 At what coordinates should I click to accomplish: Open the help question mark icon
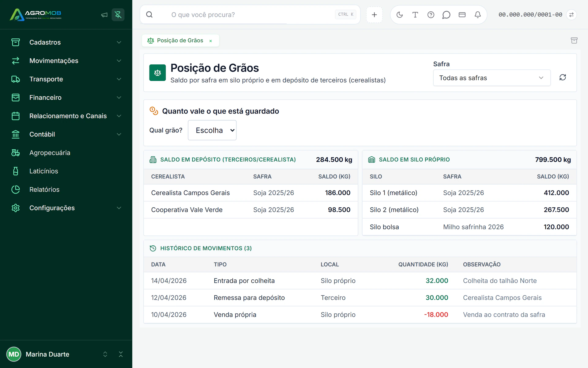point(431,15)
